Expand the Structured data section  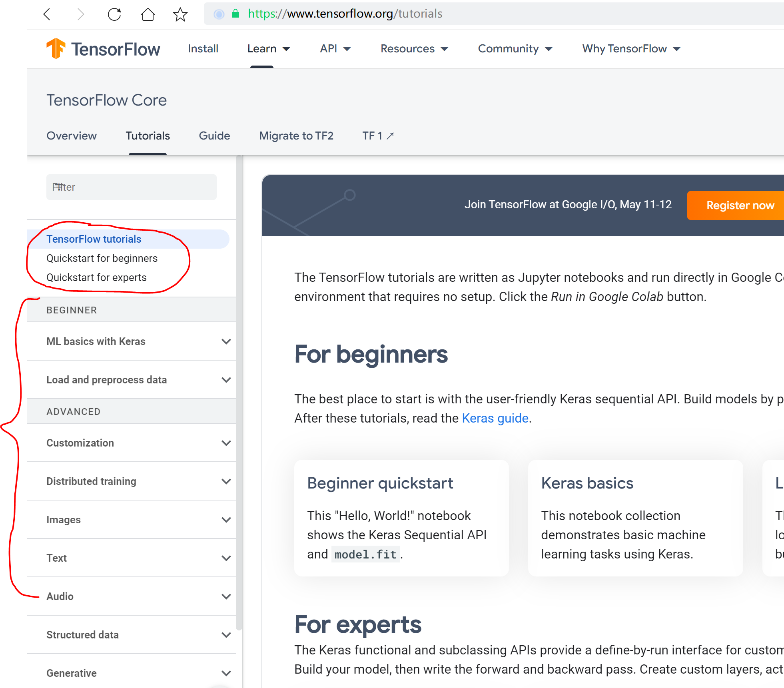point(132,635)
